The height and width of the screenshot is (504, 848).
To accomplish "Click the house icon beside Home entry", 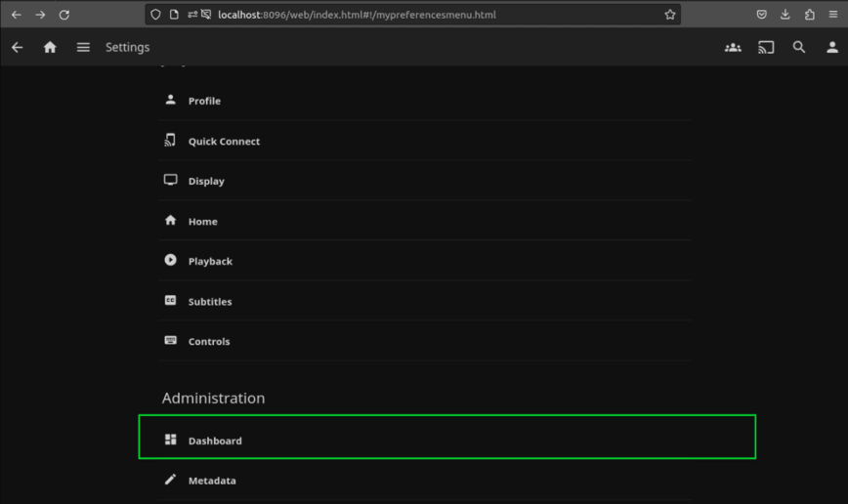I will [170, 220].
